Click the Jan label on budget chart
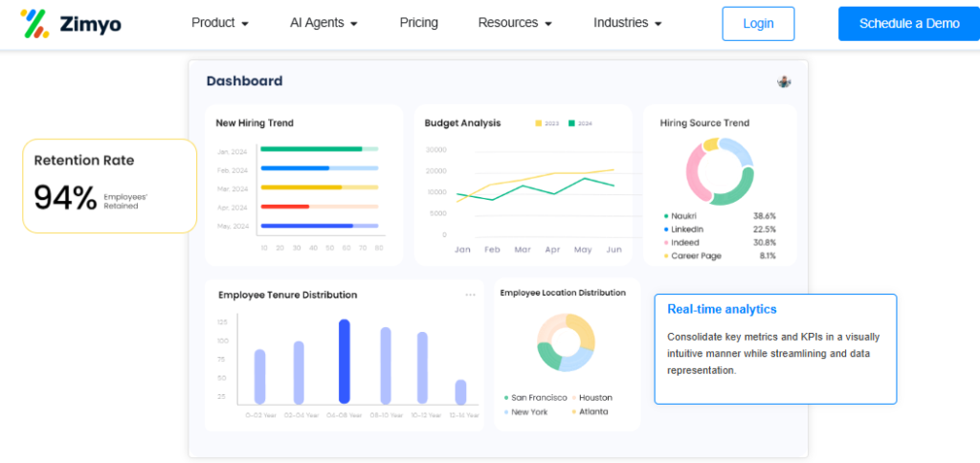Viewport: 980px width, 463px height. coord(462,250)
